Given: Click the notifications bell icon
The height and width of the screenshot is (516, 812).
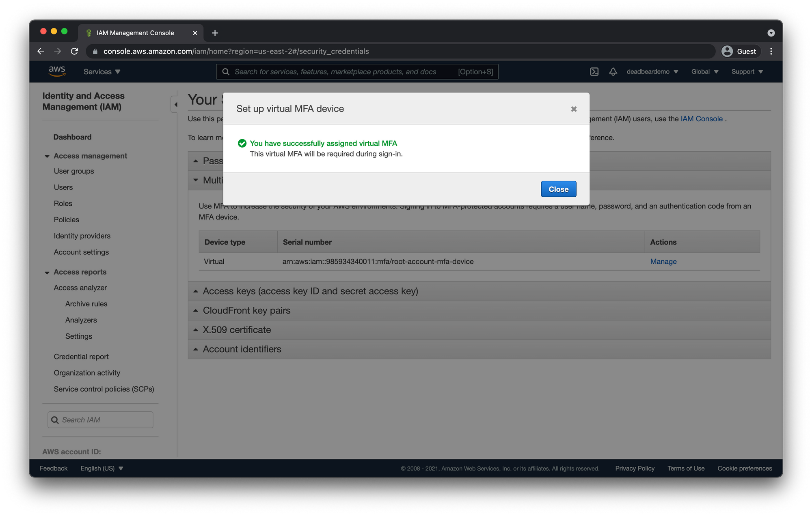Looking at the screenshot, I should (613, 72).
